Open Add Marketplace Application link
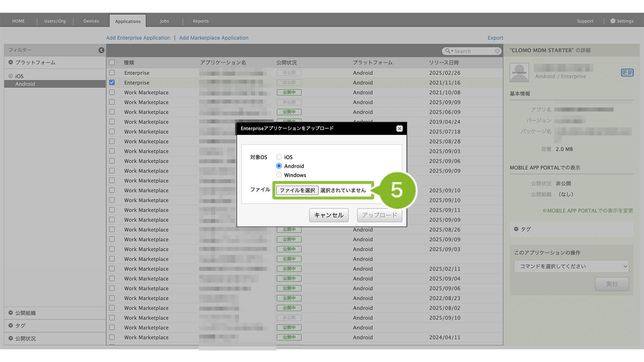644x362 pixels. coord(214,38)
